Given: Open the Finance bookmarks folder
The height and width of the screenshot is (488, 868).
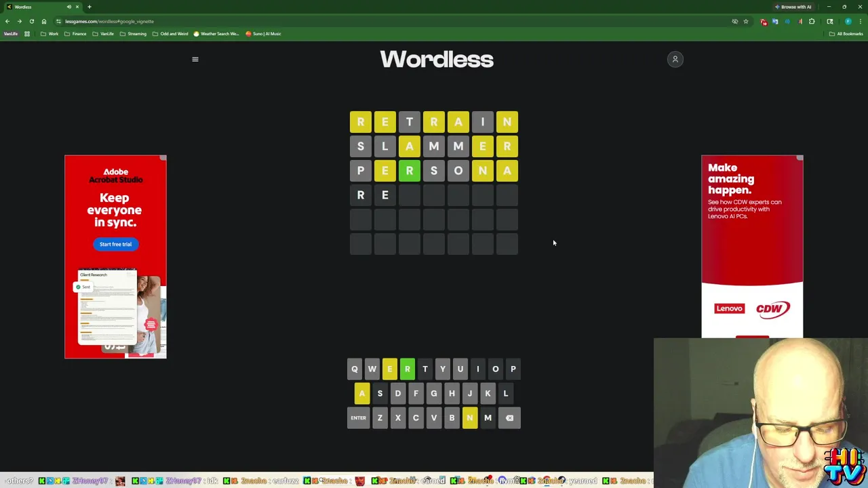Looking at the screenshot, I should coord(75,34).
